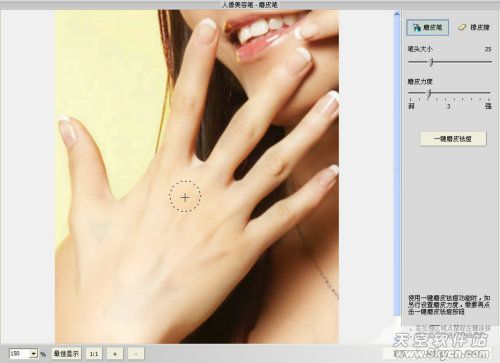This screenshot has height=363, width=500.
Task: Select the 磨皮笔 smoothing brush tool
Action: (427, 27)
